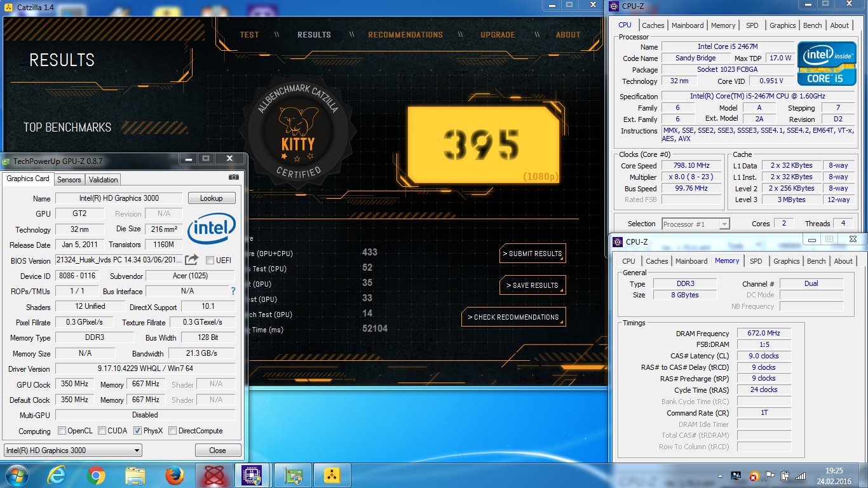Click the lower CPU-Z title bar app icon
868x488 pixels.
[x=618, y=241]
